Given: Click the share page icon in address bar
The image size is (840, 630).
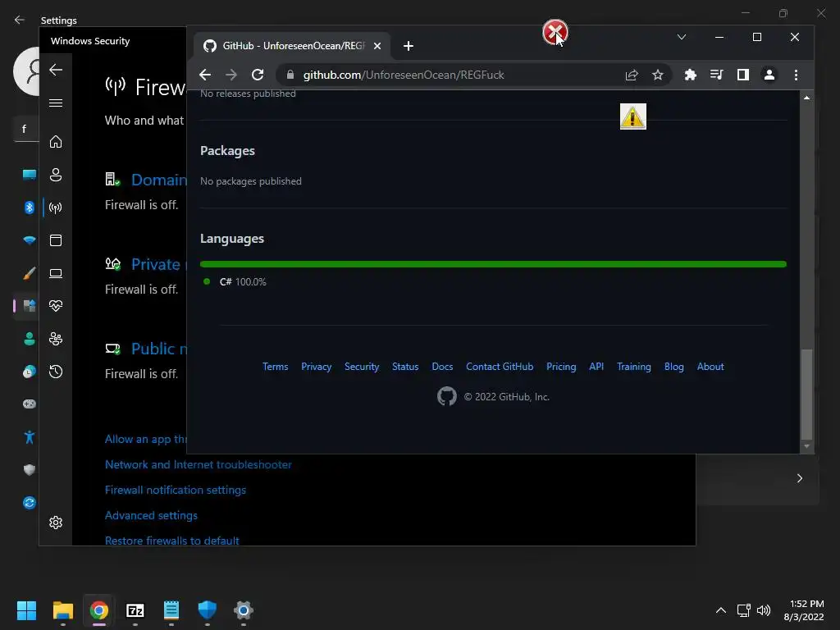Looking at the screenshot, I should (x=632, y=75).
